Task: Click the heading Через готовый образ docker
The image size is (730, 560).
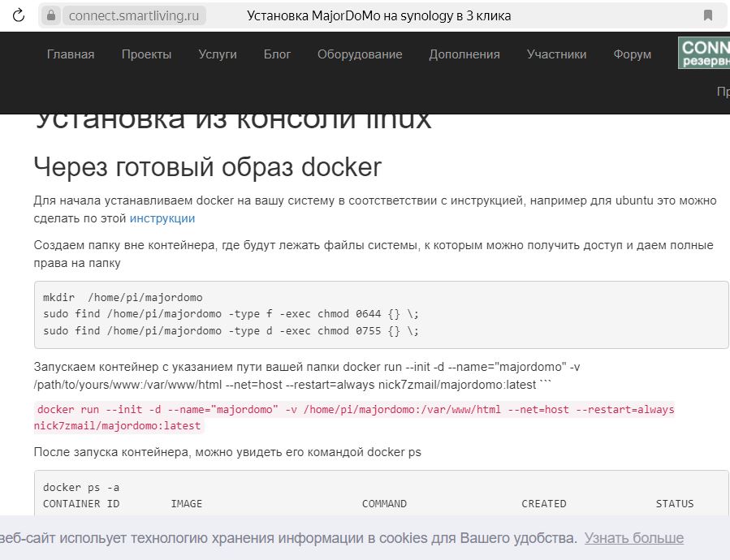Action: coord(208,166)
